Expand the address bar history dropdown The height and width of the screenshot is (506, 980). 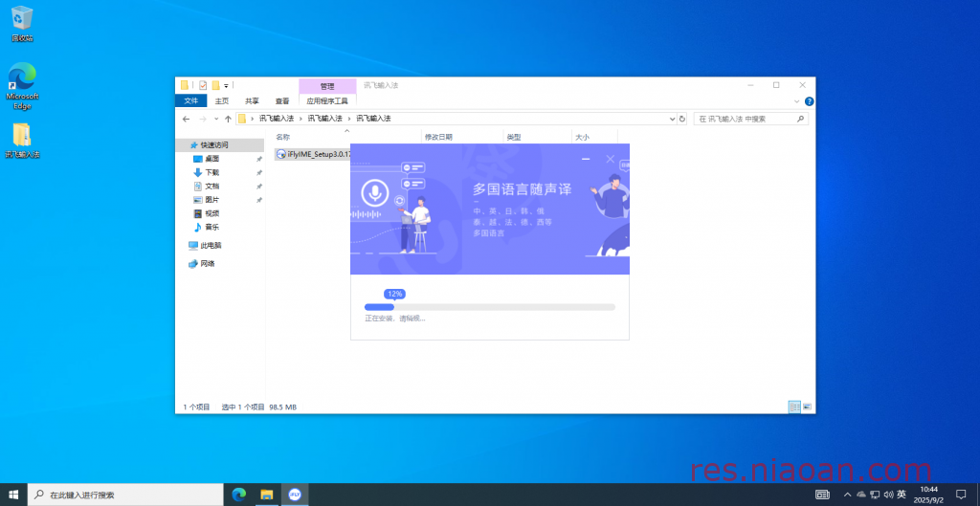tap(673, 119)
